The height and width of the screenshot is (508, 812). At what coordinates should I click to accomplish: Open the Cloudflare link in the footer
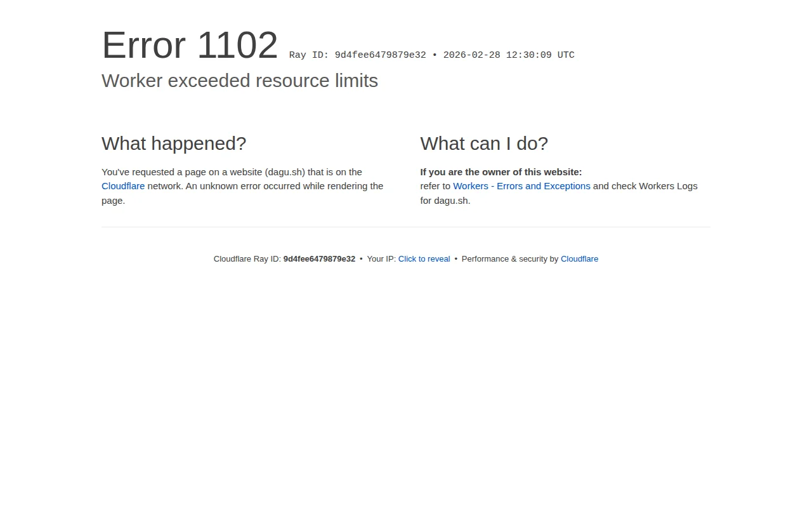579,259
